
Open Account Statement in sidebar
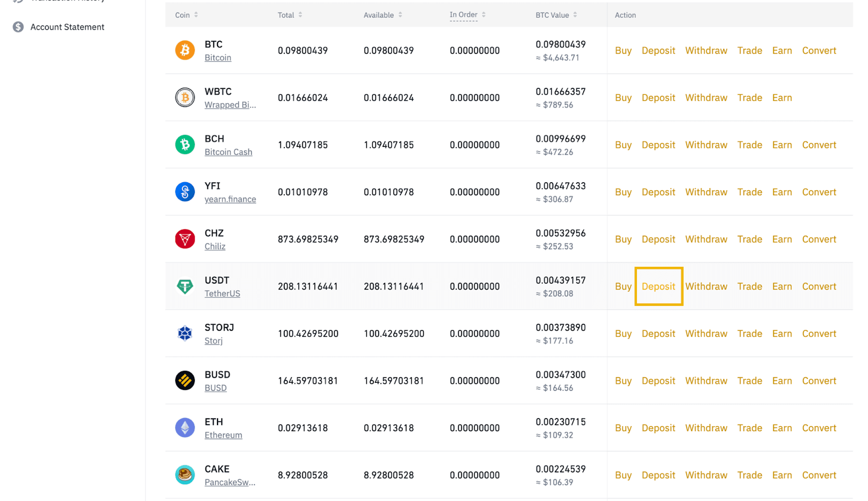pos(67,27)
